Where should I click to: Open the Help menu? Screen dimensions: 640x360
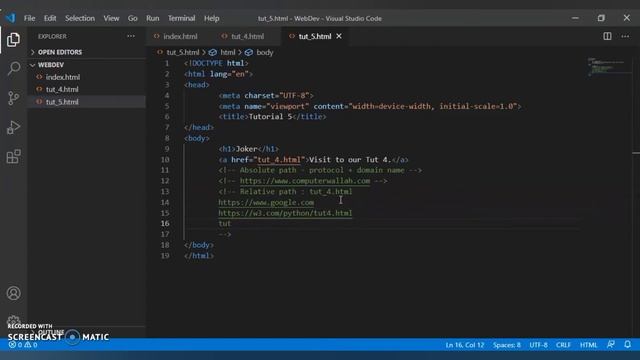click(211, 18)
